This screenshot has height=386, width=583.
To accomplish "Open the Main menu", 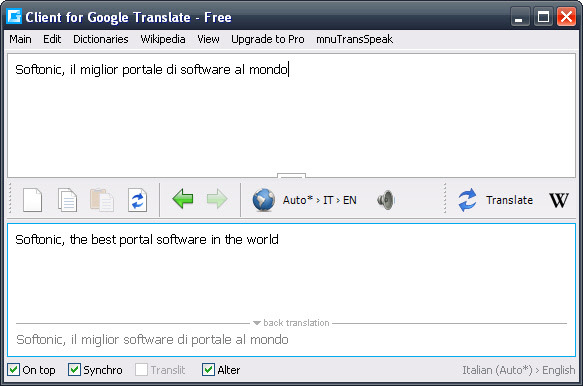I will [x=20, y=39].
